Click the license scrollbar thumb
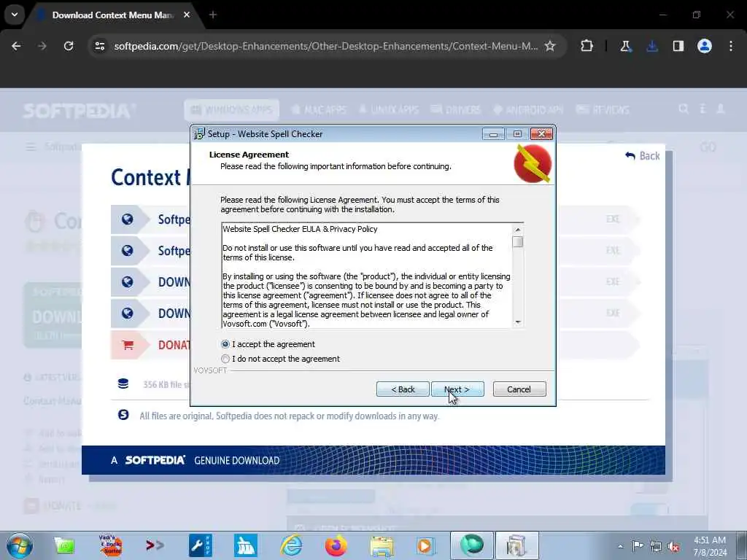Viewport: 747px width, 560px height. coord(518,242)
